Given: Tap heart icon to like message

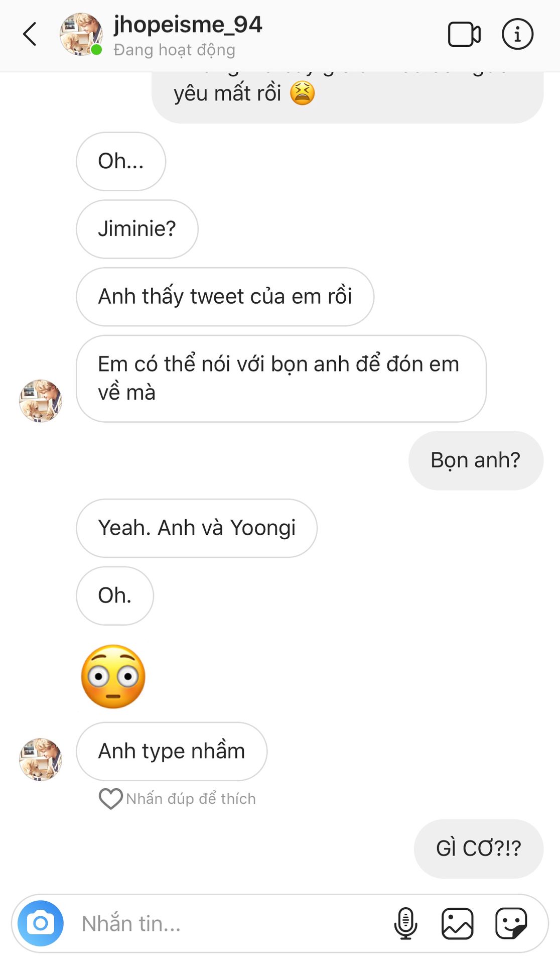Looking at the screenshot, I should tap(110, 798).
